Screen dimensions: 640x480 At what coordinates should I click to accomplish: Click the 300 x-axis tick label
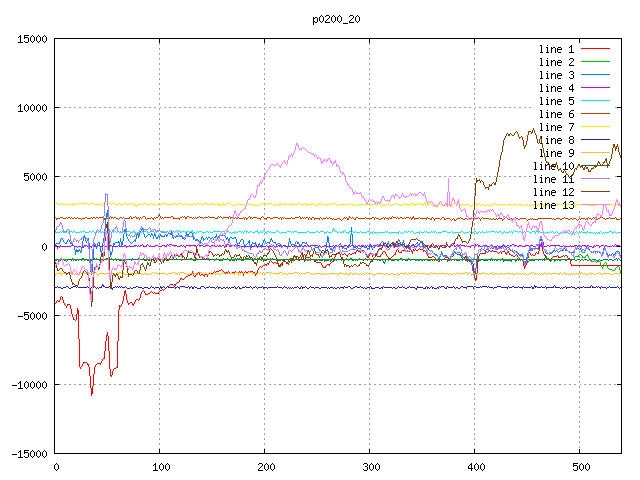(369, 467)
